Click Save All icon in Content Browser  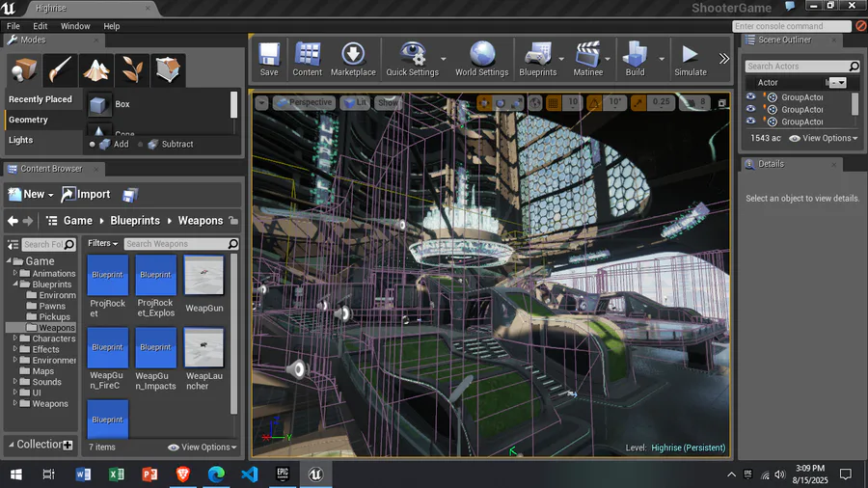click(x=130, y=195)
